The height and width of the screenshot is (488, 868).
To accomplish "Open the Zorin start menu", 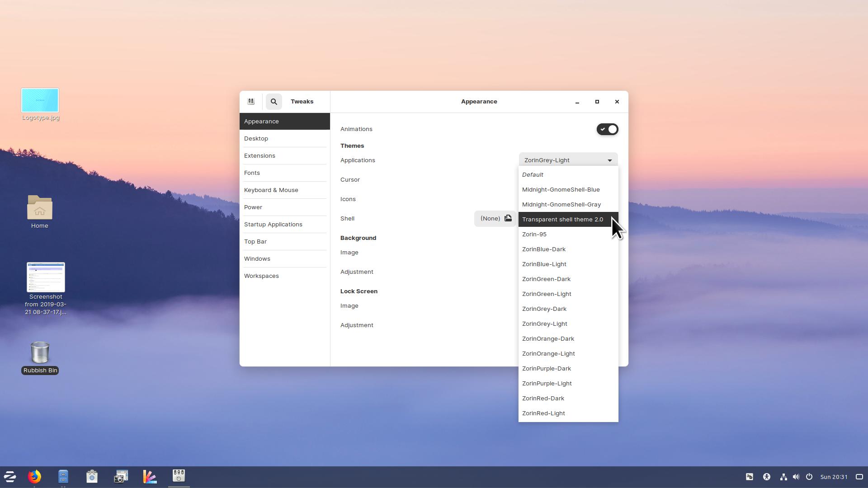I will [10, 477].
